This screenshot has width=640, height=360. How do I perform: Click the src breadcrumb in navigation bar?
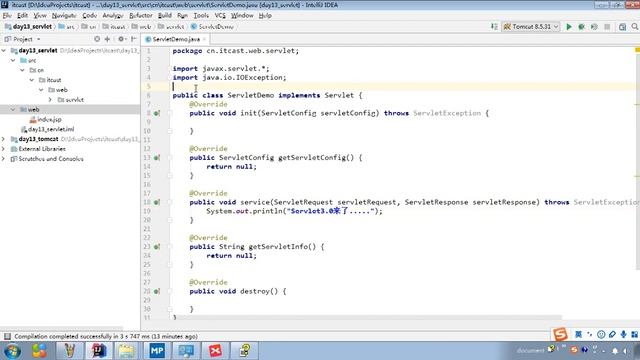[67, 27]
